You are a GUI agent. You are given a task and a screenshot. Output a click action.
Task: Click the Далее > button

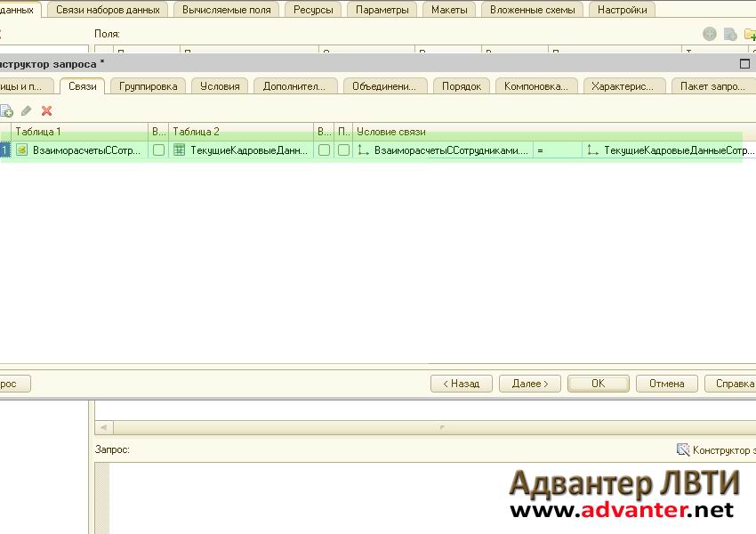(529, 384)
